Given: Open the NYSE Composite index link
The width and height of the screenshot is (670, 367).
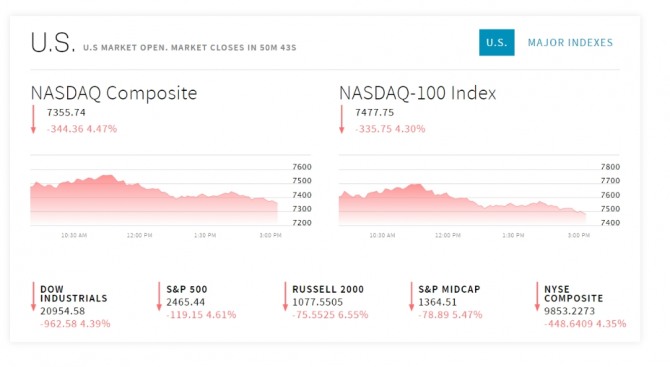Looking at the screenshot, I should click(x=573, y=294).
